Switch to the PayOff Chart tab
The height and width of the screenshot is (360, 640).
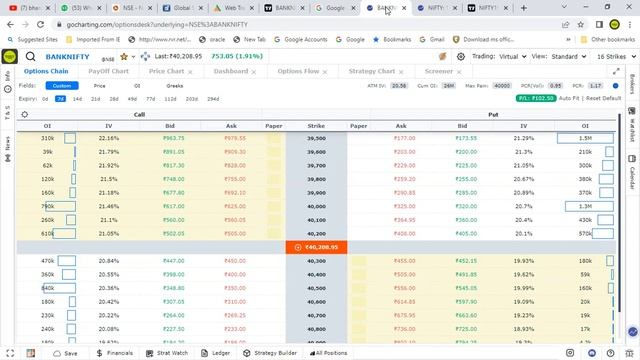108,71
